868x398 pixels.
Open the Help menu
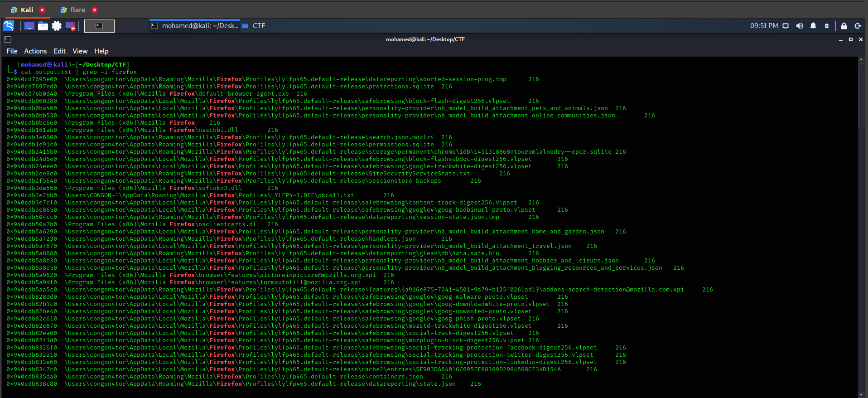point(101,51)
